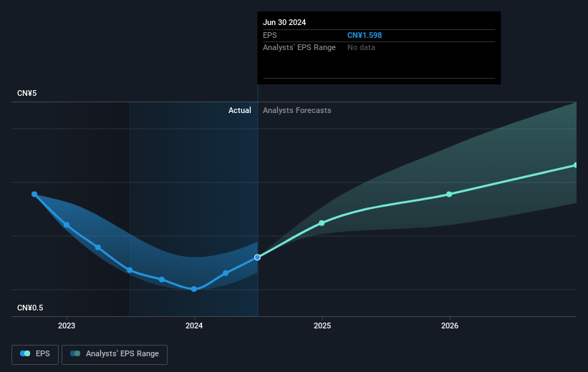The height and width of the screenshot is (372, 588).
Task: Click the 2024 x-axis label
Action: click(x=194, y=326)
